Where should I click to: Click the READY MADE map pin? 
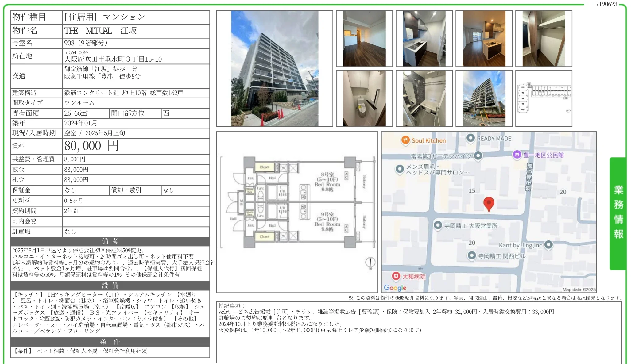470,139
